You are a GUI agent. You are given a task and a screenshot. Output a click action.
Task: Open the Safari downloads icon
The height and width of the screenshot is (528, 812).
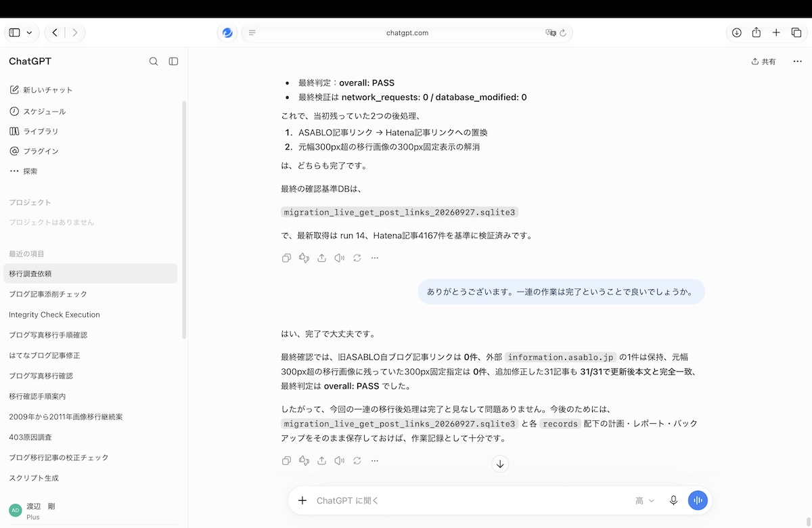pos(737,32)
